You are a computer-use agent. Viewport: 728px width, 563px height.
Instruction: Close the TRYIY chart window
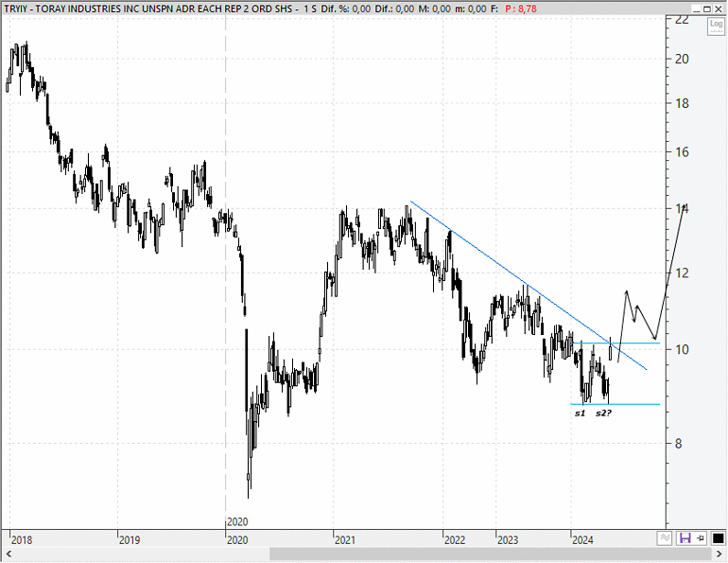click(x=719, y=9)
